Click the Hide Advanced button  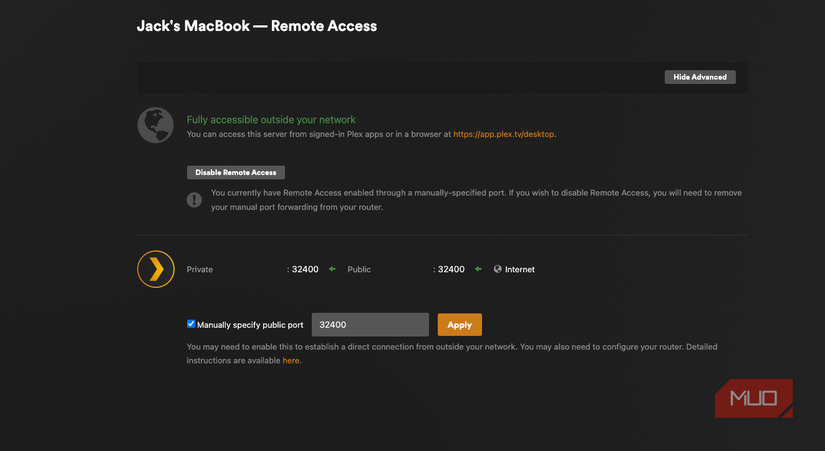pos(700,77)
